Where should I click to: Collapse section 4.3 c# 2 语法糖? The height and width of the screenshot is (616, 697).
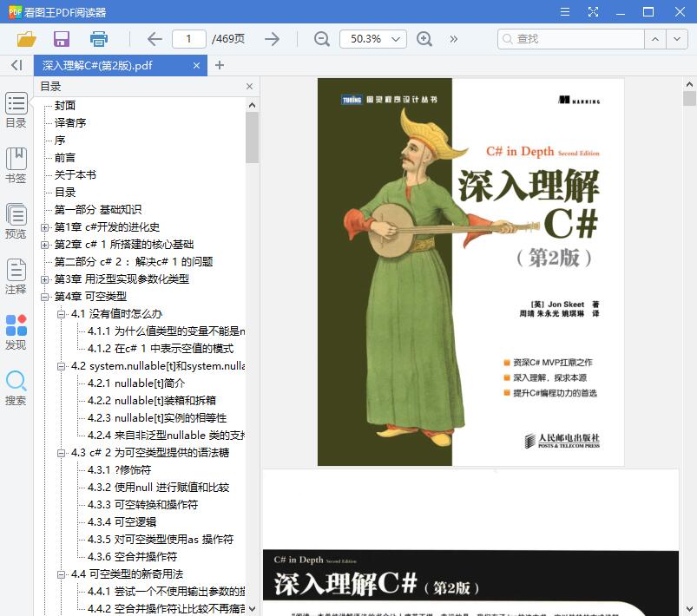coord(61,453)
